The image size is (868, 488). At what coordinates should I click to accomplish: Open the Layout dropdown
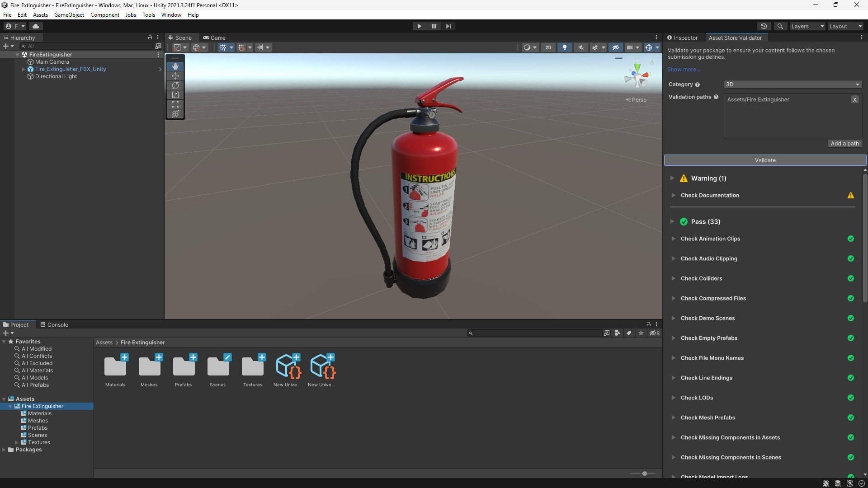pos(845,26)
